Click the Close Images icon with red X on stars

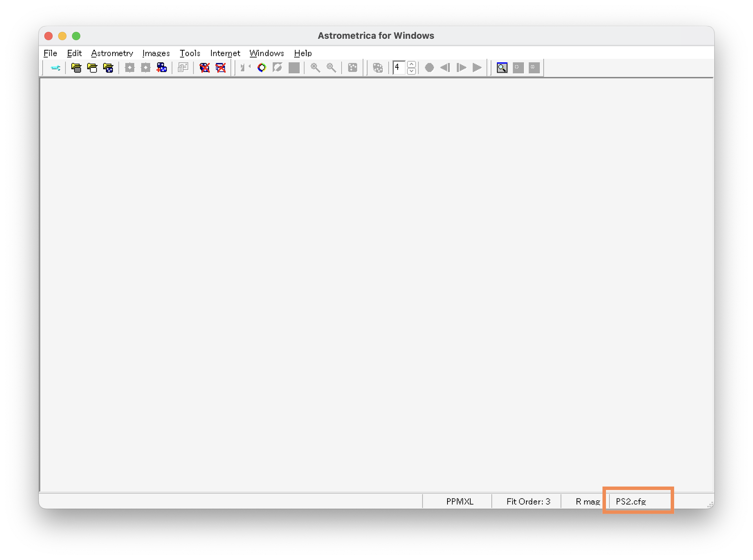coord(204,68)
